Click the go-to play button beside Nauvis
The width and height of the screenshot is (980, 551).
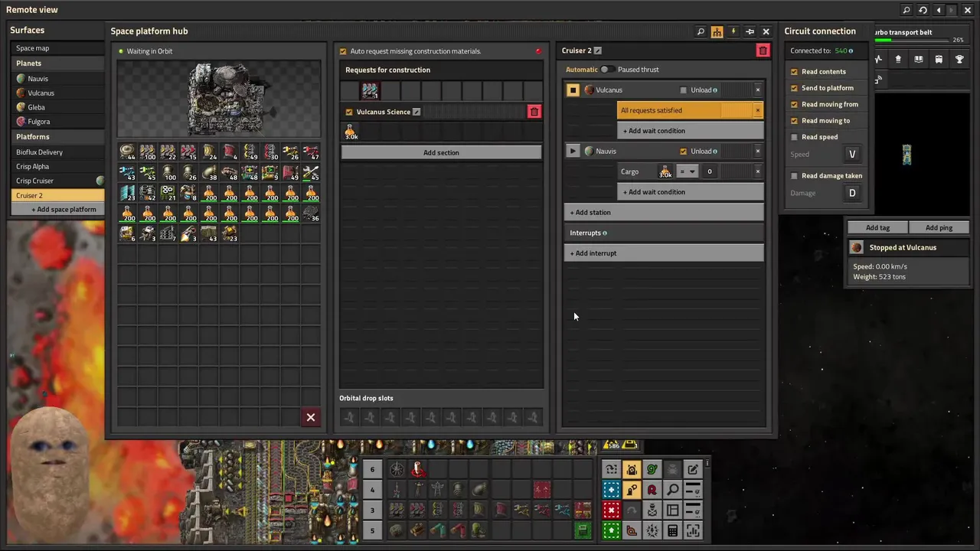click(573, 151)
